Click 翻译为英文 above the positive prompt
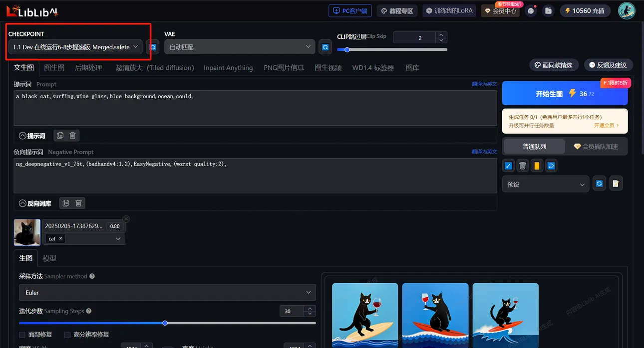 coord(484,84)
